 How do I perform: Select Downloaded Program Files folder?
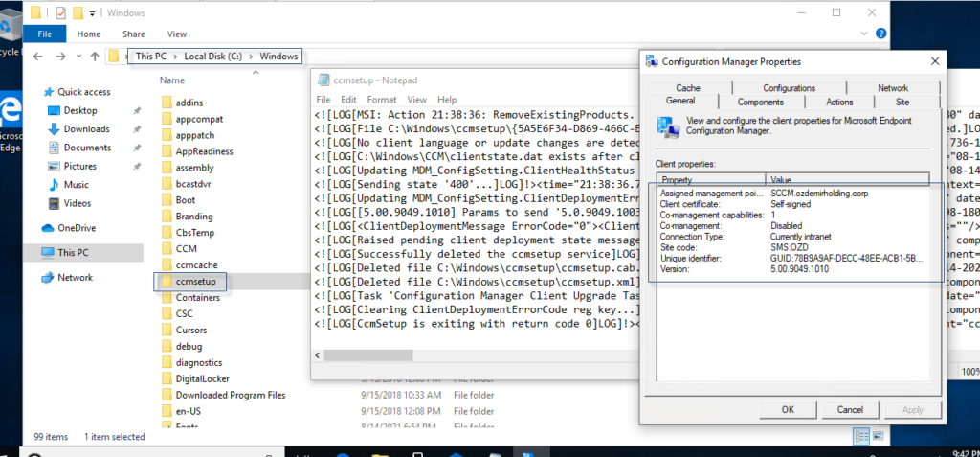tap(231, 395)
